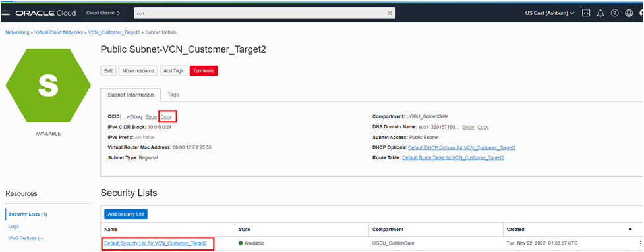Select the Subnet Information tab
The width and height of the screenshot is (644, 252).
point(131,95)
